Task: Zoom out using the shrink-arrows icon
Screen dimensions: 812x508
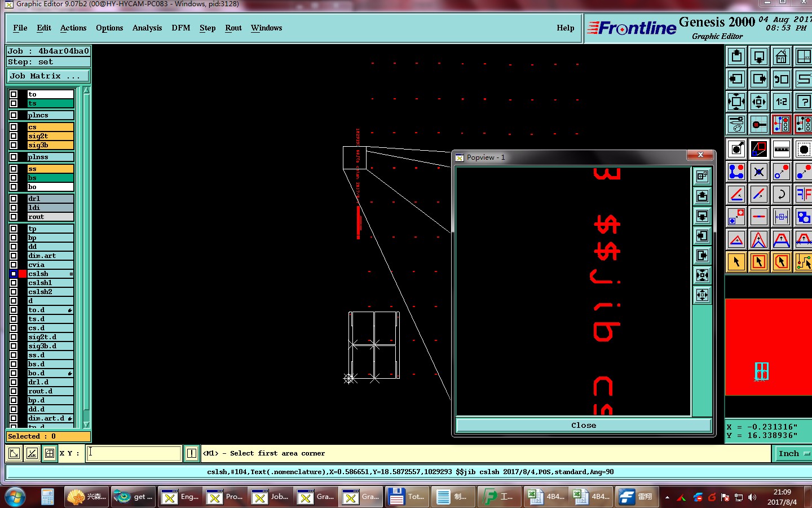Action: [759, 102]
